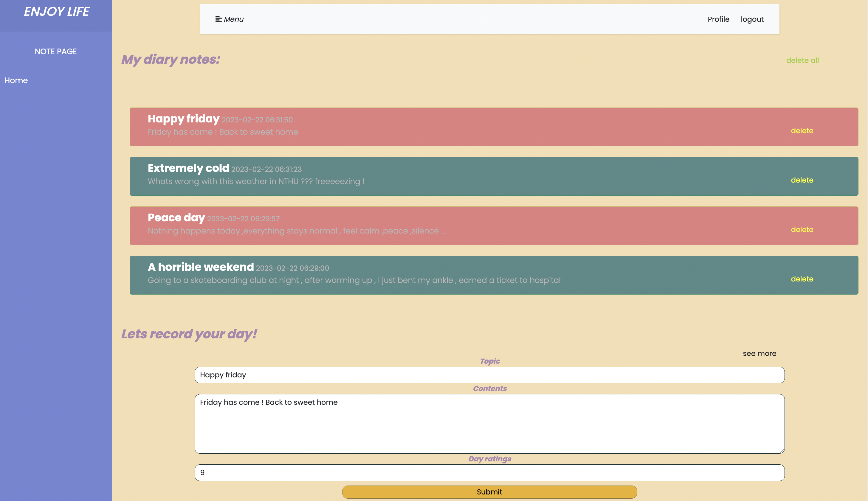
Task: Submit the diary entry form
Action: [489, 492]
